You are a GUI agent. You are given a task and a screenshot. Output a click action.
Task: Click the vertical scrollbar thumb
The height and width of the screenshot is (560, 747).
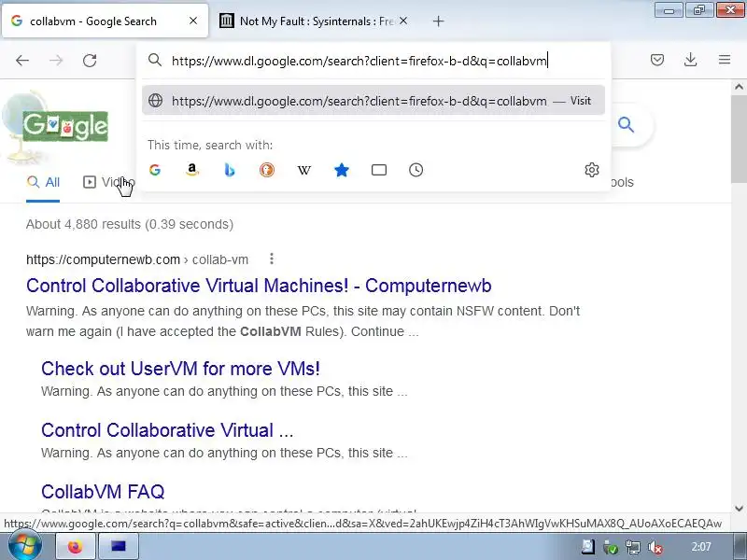pyautogui.click(x=739, y=137)
